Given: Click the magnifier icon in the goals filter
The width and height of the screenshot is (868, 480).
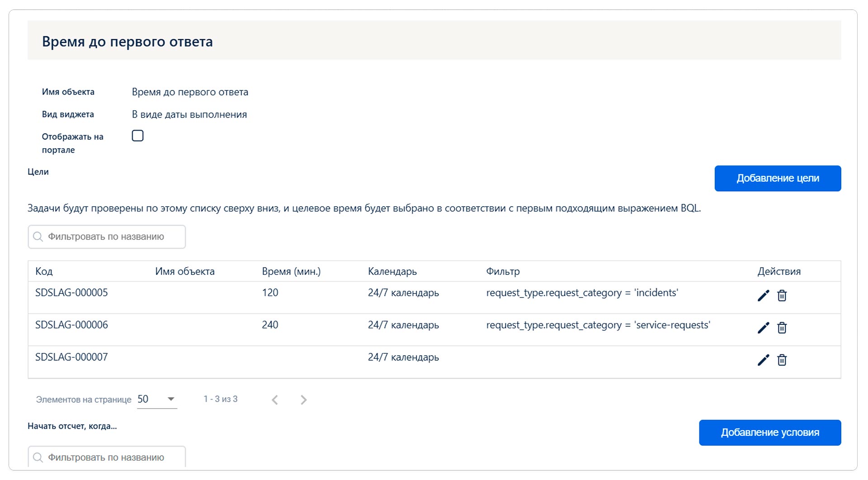Looking at the screenshot, I should [38, 236].
